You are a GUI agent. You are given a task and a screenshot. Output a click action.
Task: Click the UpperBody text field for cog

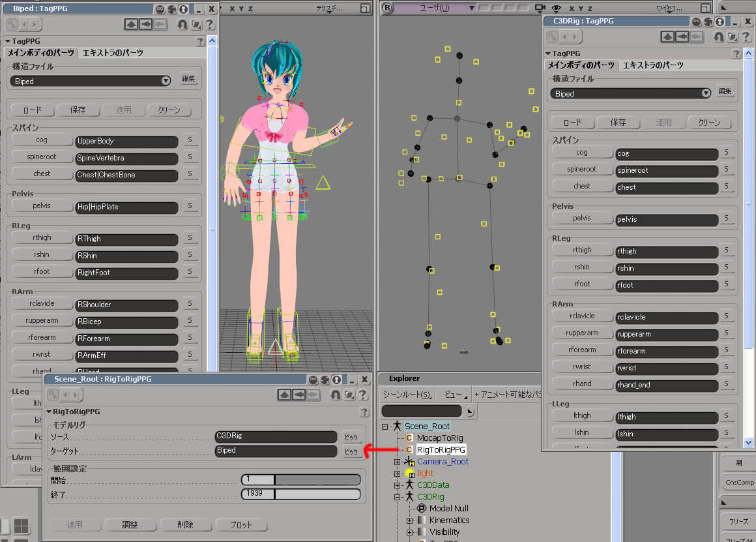click(x=126, y=141)
